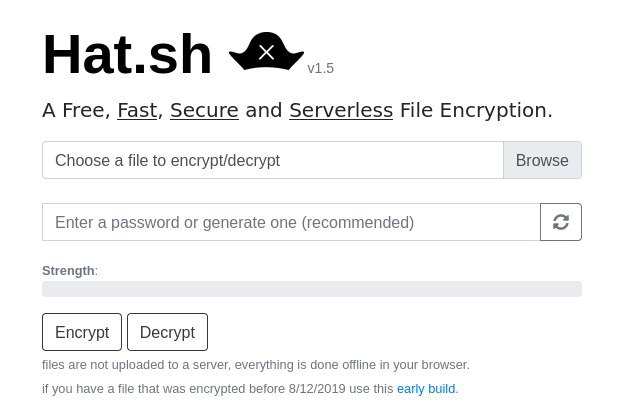Click 'File Encryption.' in the tagline
The image size is (627, 418).
(x=476, y=110)
